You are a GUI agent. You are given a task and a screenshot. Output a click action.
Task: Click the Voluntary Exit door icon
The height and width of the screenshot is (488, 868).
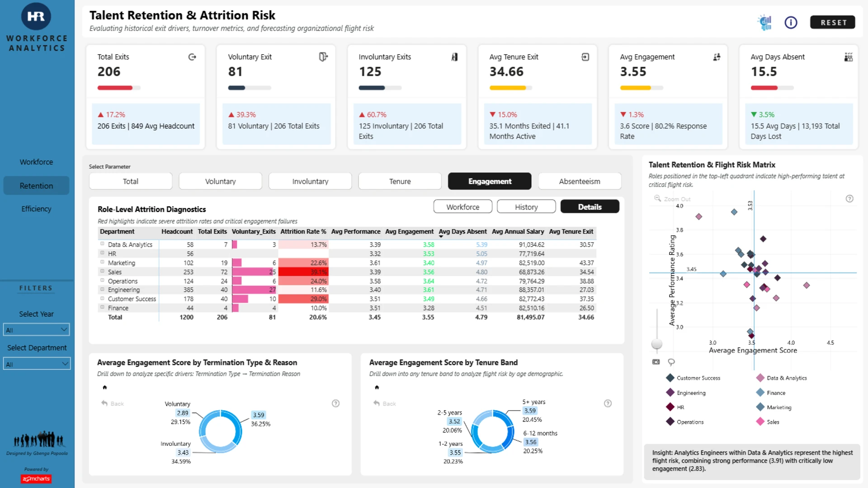(323, 57)
